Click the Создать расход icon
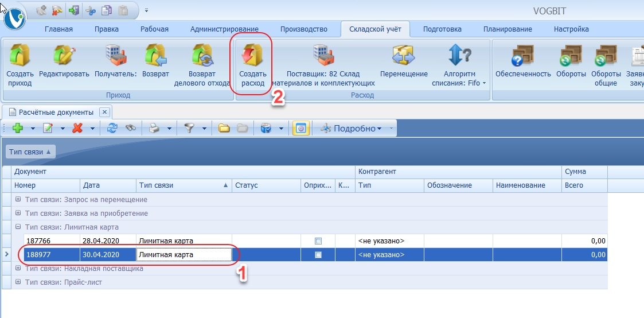 click(x=252, y=57)
